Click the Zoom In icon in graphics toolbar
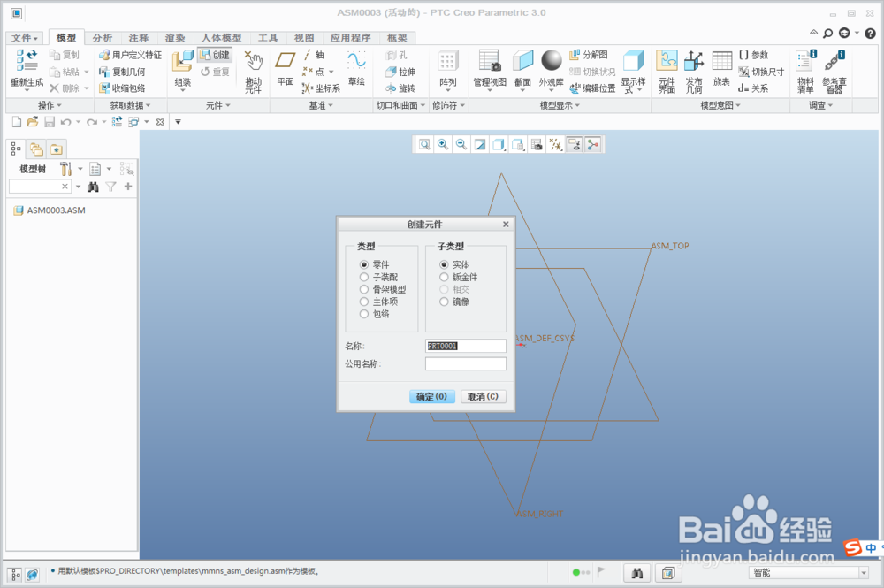The height and width of the screenshot is (588, 884). click(x=443, y=145)
